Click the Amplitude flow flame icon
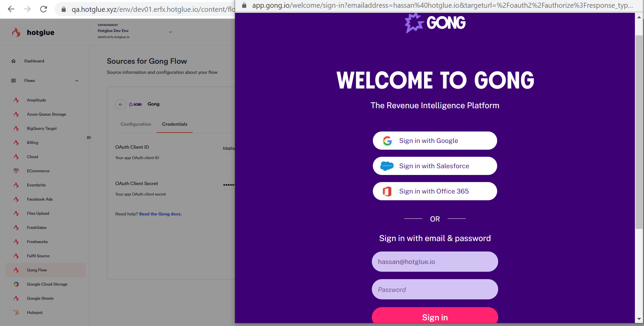Viewport: 644px width, 326px height. point(16,100)
